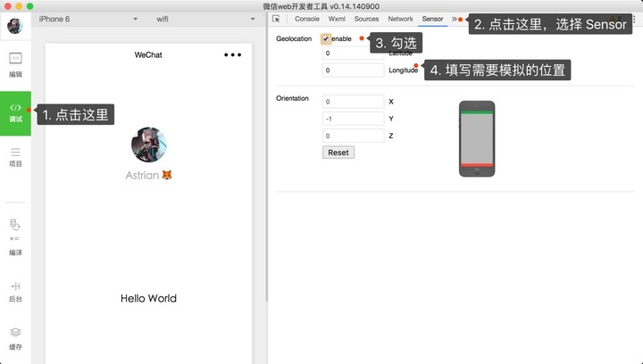Click the Astrian profile avatar in the simulator
643x364 pixels.
(149, 145)
